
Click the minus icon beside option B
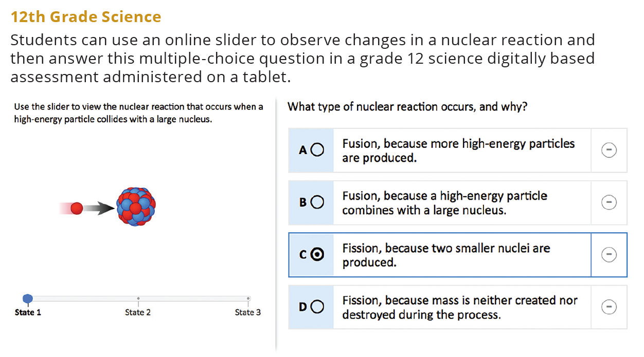click(609, 202)
